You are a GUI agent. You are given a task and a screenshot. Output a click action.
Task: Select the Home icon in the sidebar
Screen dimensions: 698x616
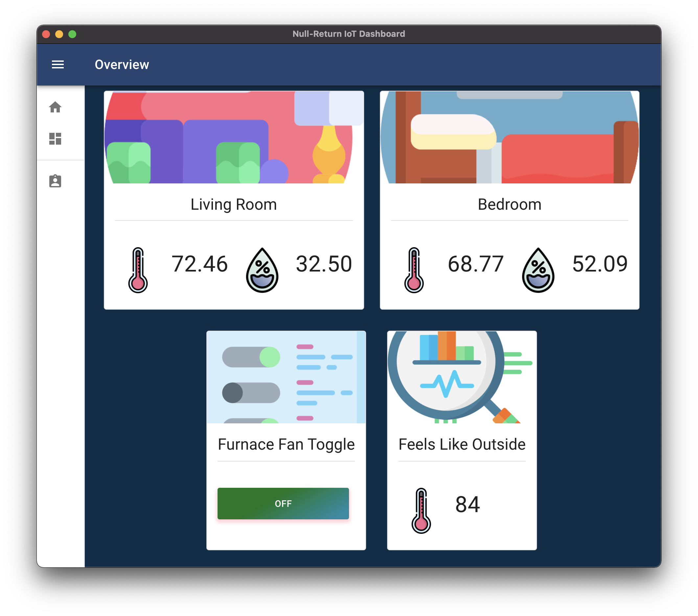pyautogui.click(x=55, y=107)
